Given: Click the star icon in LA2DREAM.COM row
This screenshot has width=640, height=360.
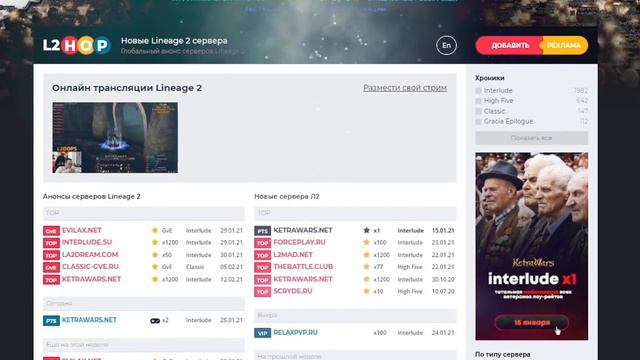Looking at the screenshot, I should coord(155,254).
